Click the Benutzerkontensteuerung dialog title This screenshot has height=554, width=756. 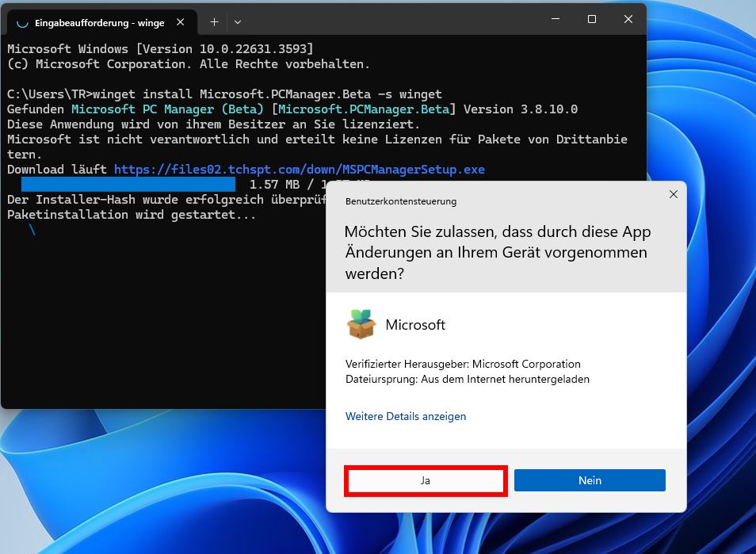coord(400,201)
